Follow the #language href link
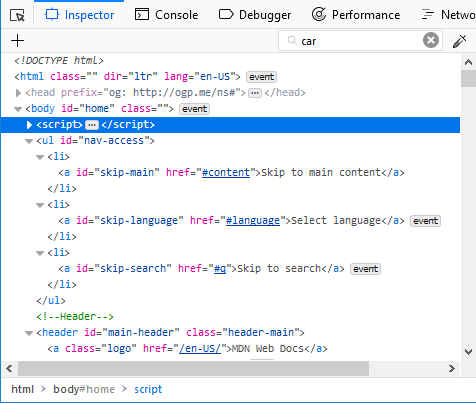Image resolution: width=476 pixels, height=403 pixels. 253,221
